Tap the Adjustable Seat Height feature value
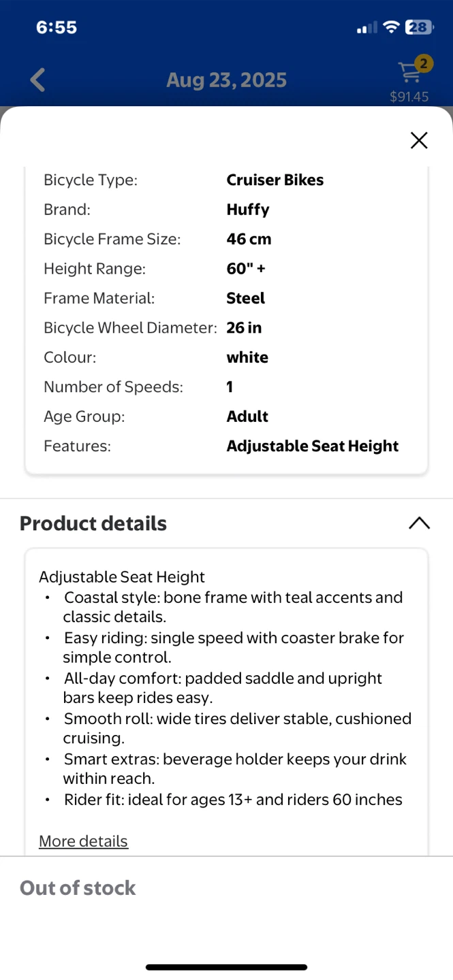Image resolution: width=453 pixels, height=980 pixels. click(313, 446)
